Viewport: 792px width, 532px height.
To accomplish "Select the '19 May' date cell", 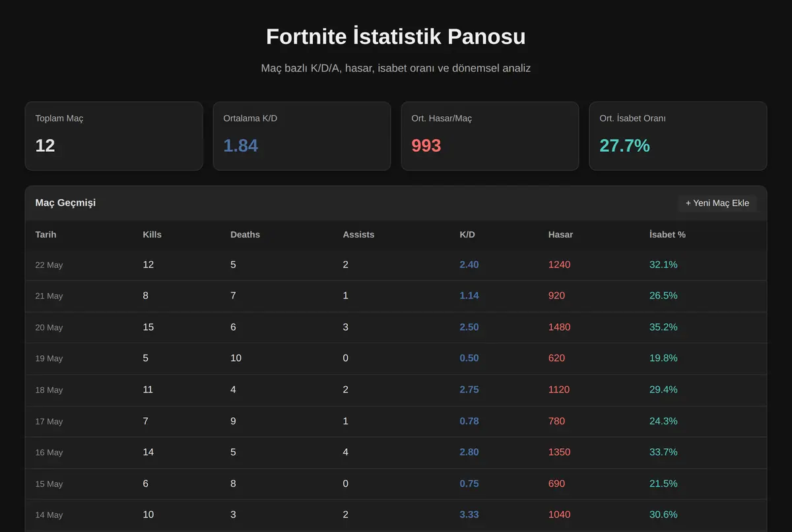I will point(49,358).
